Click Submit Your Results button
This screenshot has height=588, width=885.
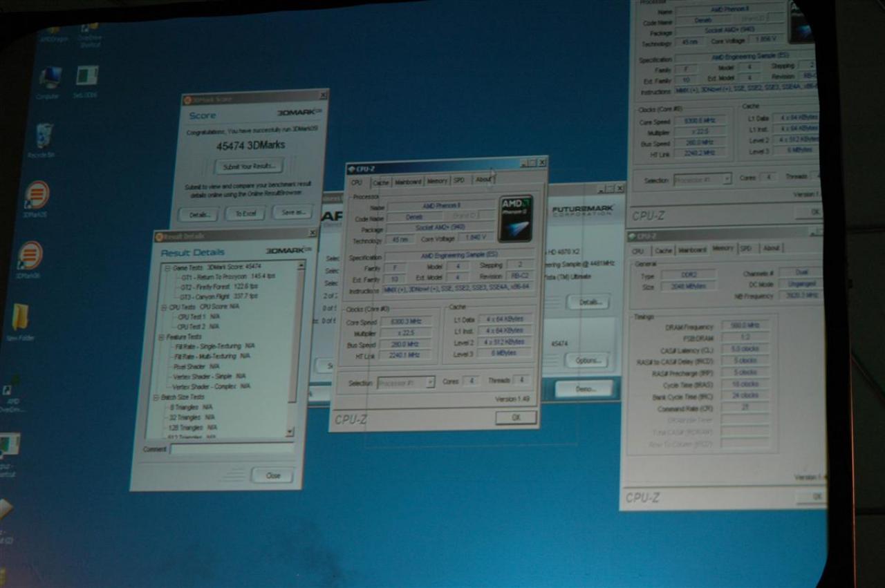click(x=249, y=167)
